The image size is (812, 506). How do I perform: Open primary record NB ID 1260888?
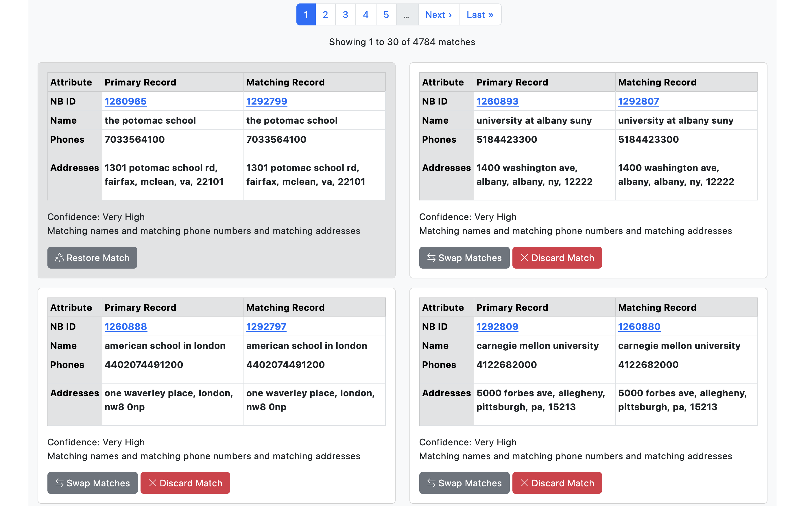126,326
